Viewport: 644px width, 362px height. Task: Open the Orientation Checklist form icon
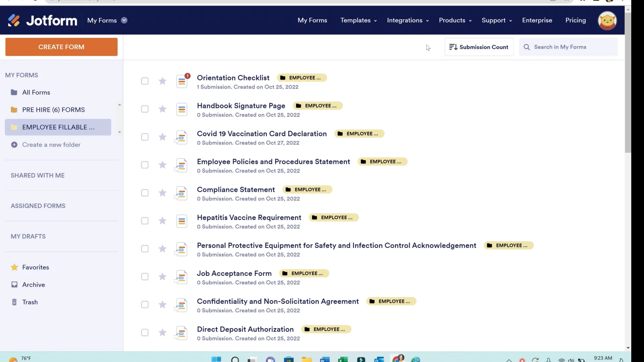tap(182, 81)
